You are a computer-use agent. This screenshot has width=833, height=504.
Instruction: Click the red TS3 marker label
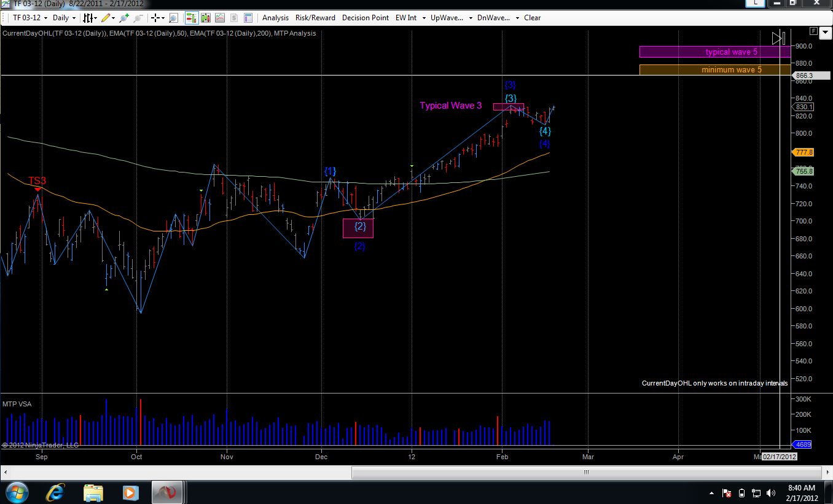tap(37, 181)
